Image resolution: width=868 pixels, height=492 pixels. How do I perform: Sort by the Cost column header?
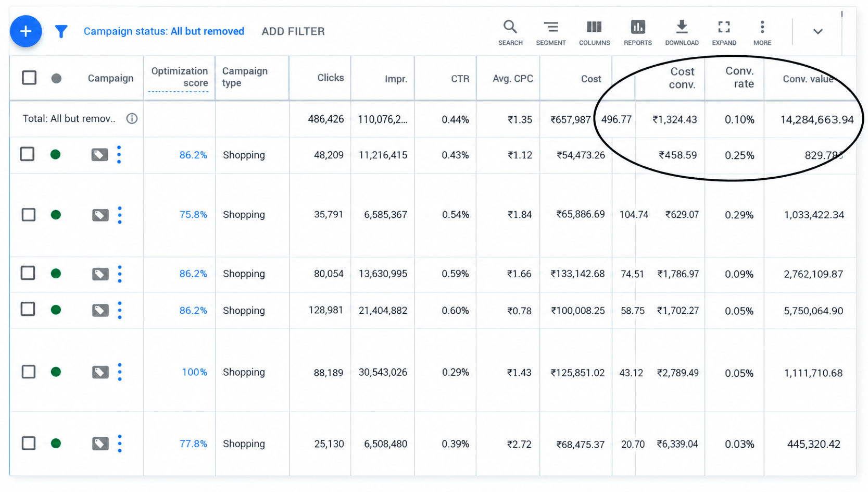tap(591, 79)
